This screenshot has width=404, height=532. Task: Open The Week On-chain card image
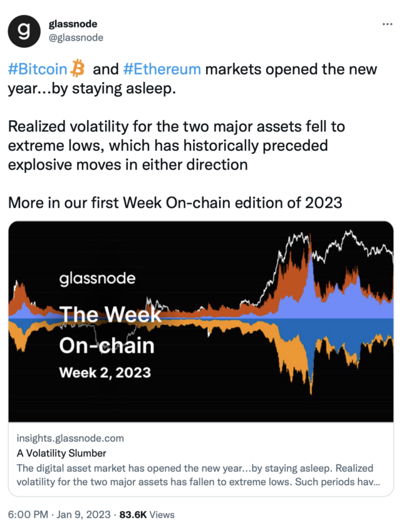[x=201, y=321]
